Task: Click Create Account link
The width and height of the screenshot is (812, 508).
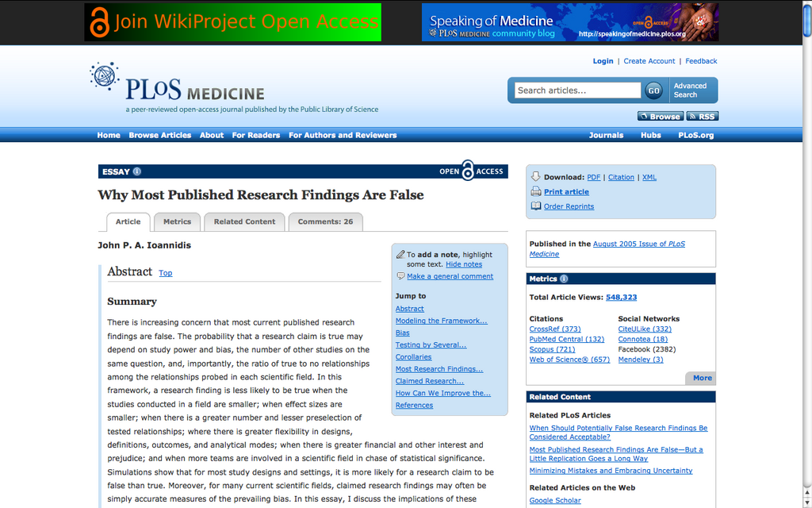Action: pyautogui.click(x=649, y=61)
